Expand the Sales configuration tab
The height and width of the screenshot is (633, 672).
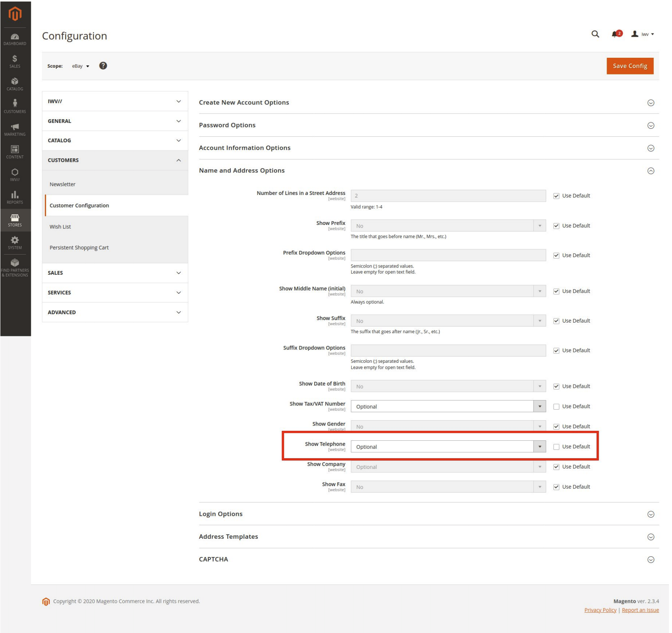115,273
